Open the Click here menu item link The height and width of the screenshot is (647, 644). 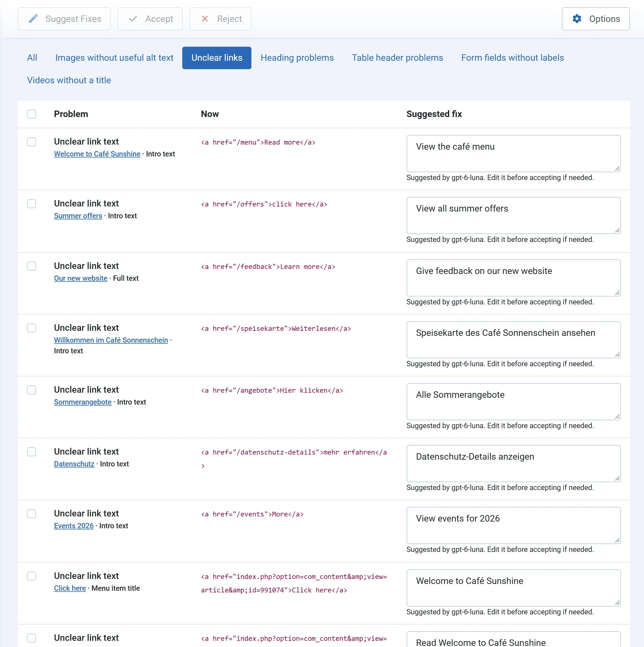click(x=70, y=588)
